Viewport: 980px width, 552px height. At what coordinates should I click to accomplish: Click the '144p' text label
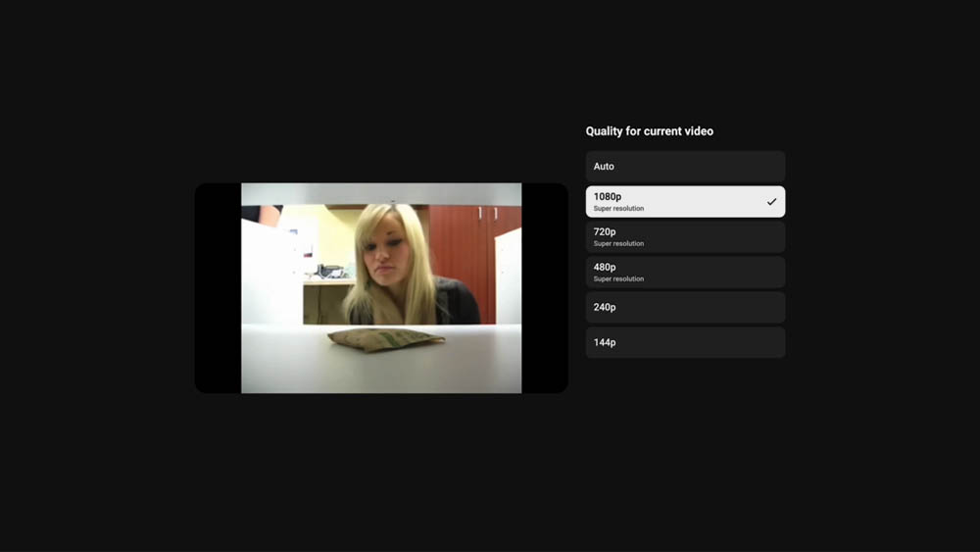pos(605,343)
